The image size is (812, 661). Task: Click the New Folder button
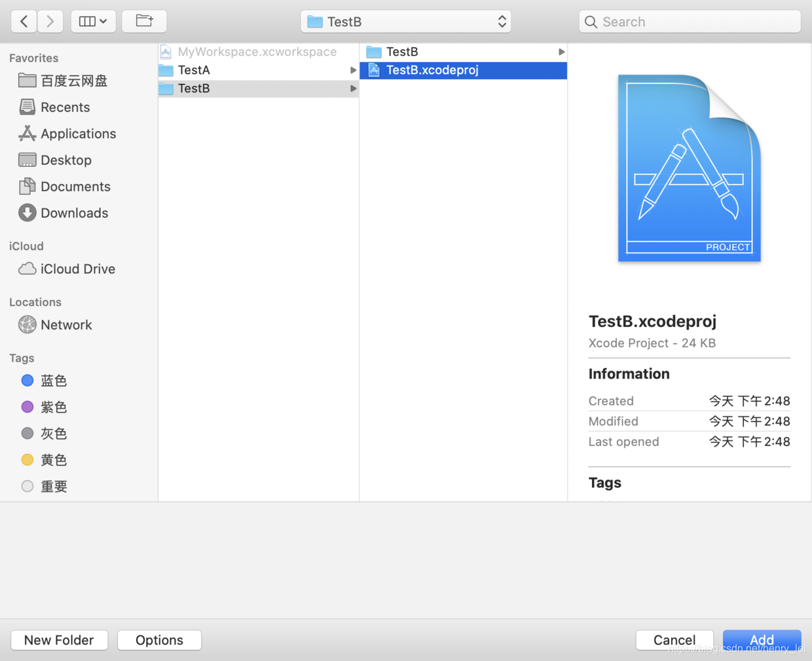pyautogui.click(x=59, y=640)
